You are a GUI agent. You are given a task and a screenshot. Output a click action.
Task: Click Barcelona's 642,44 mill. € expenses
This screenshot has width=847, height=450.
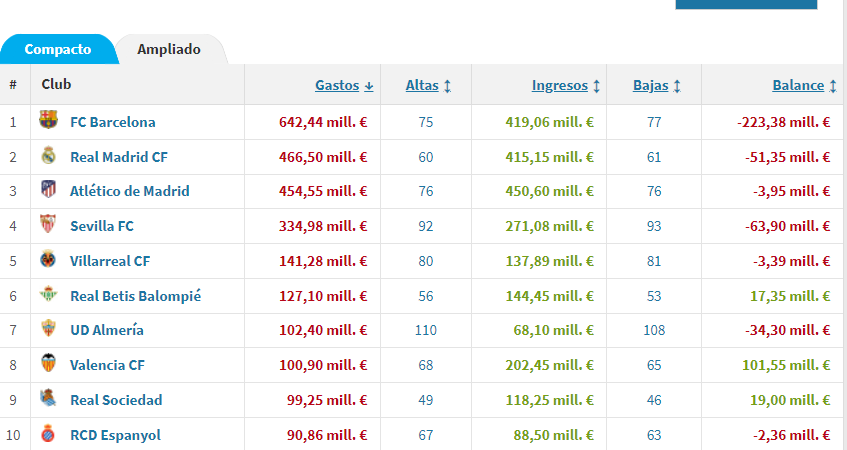pyautogui.click(x=323, y=122)
